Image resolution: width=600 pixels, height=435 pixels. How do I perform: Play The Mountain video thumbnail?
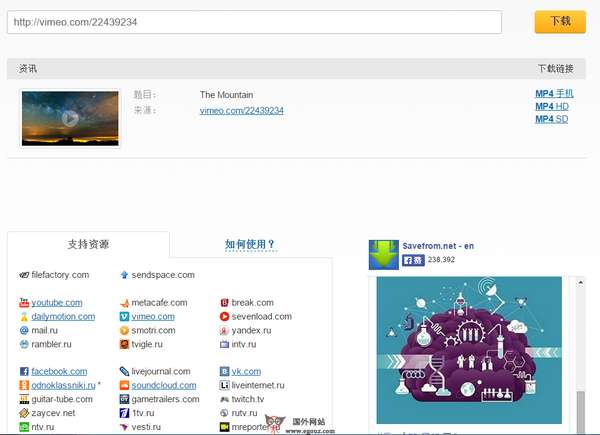click(70, 118)
